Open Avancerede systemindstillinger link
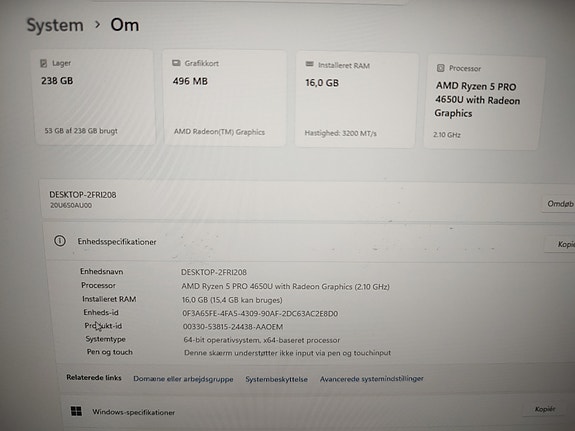575x431 pixels. [371, 379]
